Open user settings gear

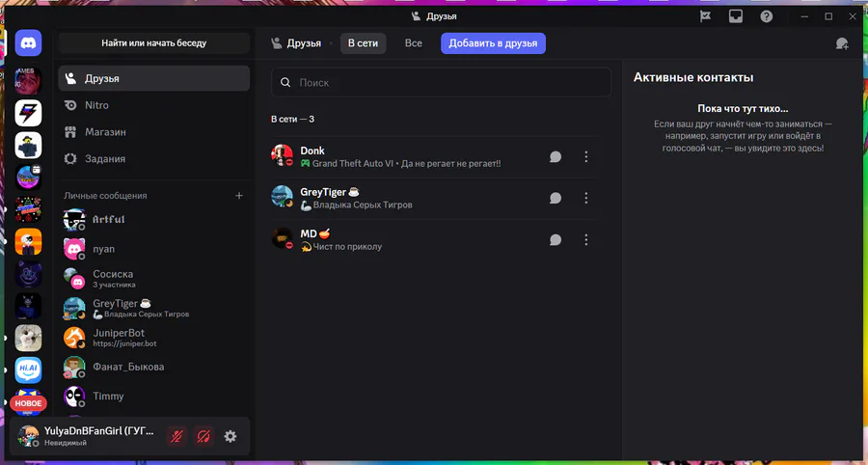[x=231, y=436]
